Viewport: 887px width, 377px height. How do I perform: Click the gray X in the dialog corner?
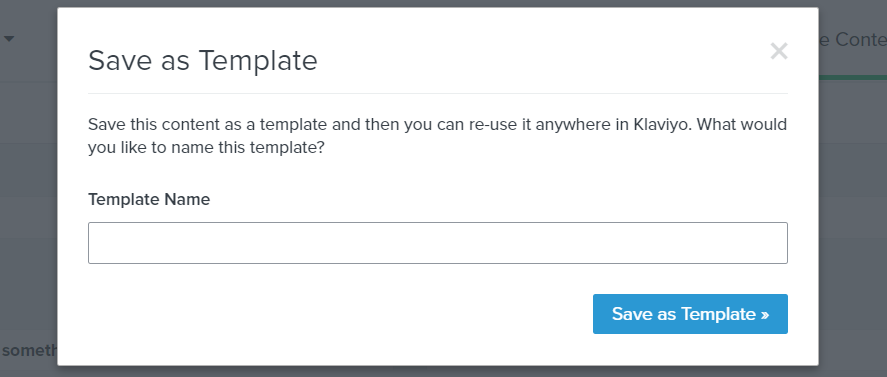tap(779, 51)
